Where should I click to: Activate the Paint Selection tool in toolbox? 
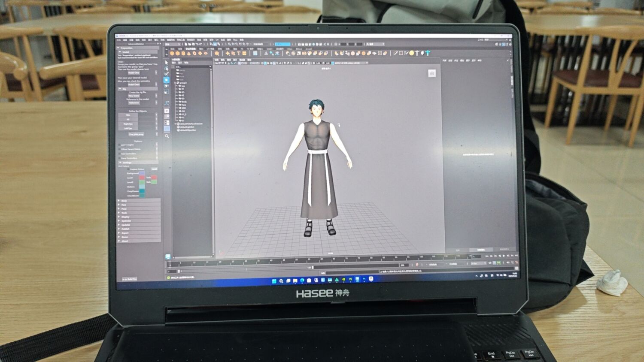click(167, 74)
